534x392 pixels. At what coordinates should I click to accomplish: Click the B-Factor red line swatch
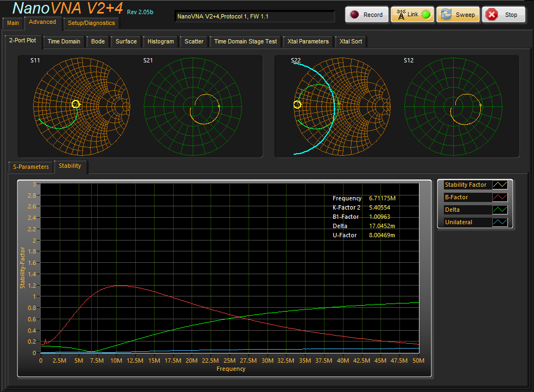(x=500, y=197)
